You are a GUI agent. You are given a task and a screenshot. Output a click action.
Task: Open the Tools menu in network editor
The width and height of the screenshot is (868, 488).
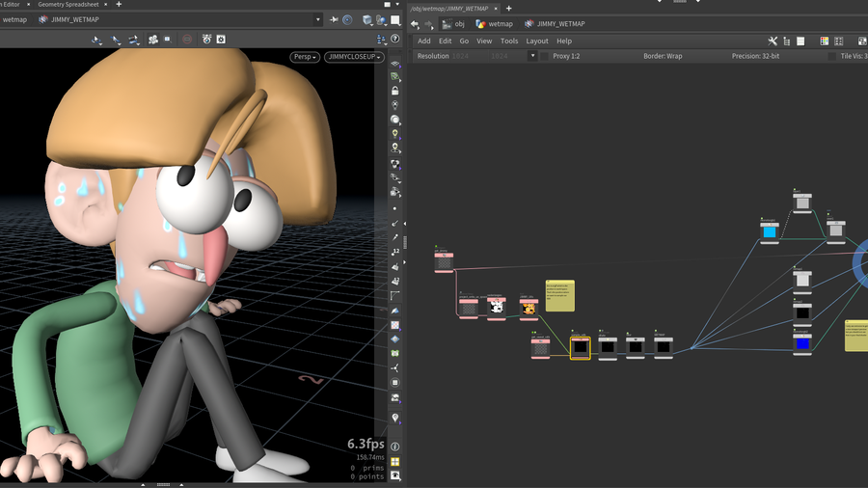pyautogui.click(x=509, y=41)
